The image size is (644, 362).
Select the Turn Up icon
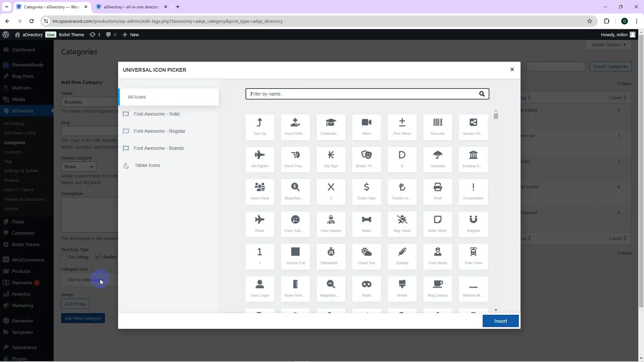pos(260,127)
